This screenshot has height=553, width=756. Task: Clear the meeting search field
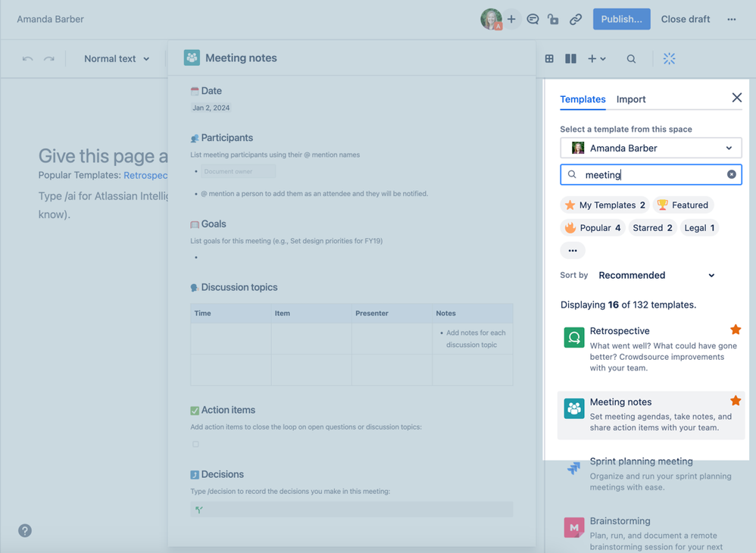tap(731, 174)
